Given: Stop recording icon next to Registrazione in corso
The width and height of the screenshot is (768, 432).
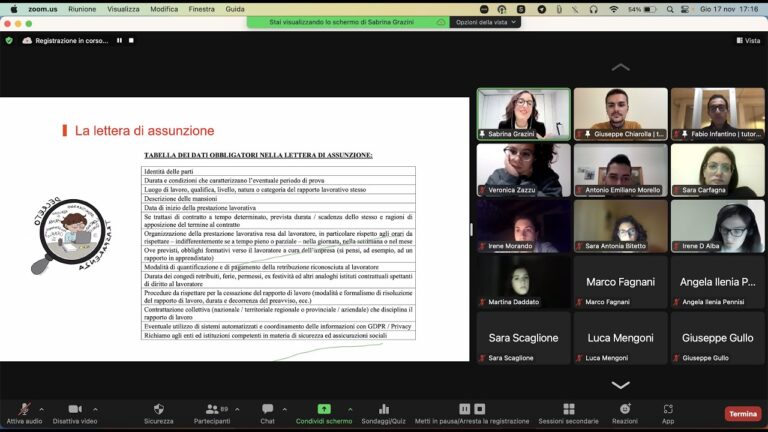Looking at the screenshot, I should (131, 41).
